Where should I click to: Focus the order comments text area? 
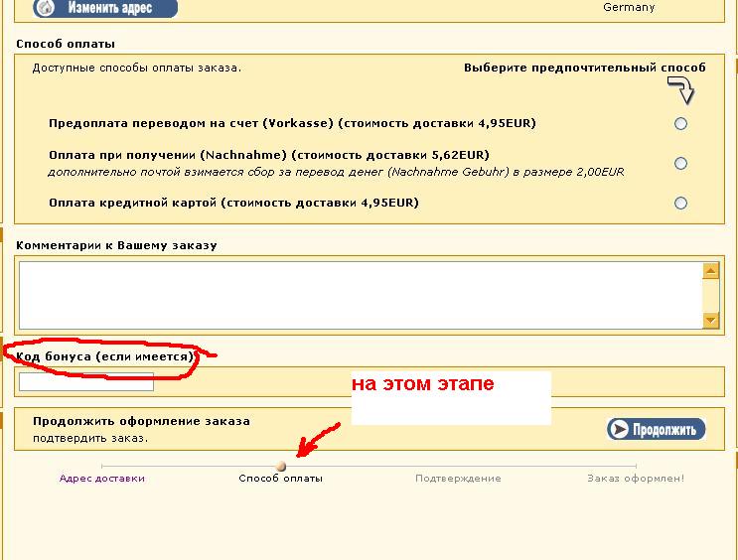tap(360, 294)
